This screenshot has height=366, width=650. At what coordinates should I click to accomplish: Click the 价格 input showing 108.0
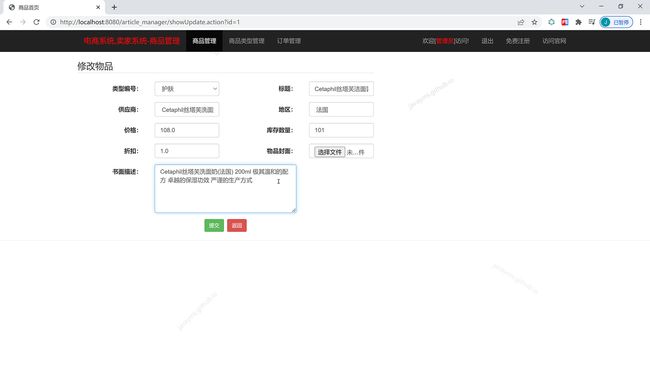(x=187, y=130)
